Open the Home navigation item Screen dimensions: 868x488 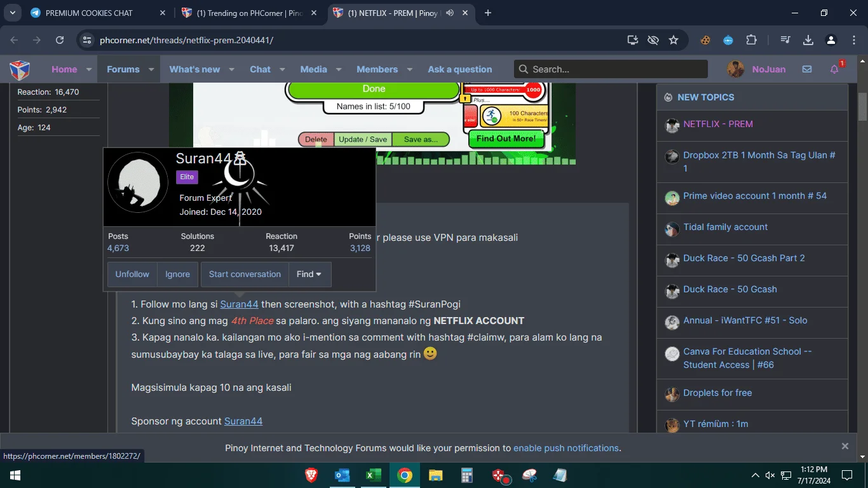[64, 69]
